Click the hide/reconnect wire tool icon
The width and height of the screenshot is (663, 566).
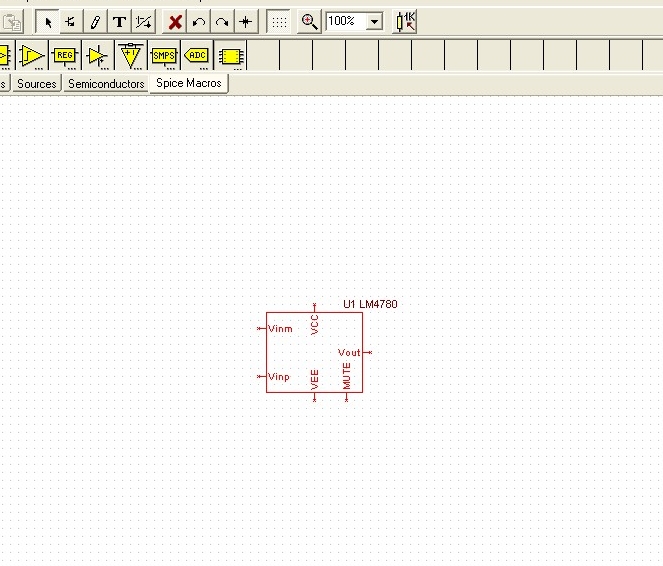(x=144, y=22)
